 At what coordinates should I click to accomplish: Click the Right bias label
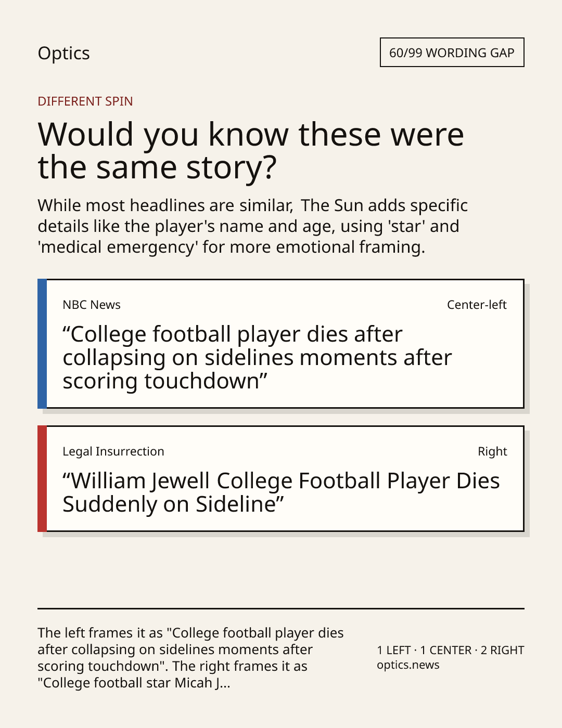pyautogui.click(x=492, y=451)
